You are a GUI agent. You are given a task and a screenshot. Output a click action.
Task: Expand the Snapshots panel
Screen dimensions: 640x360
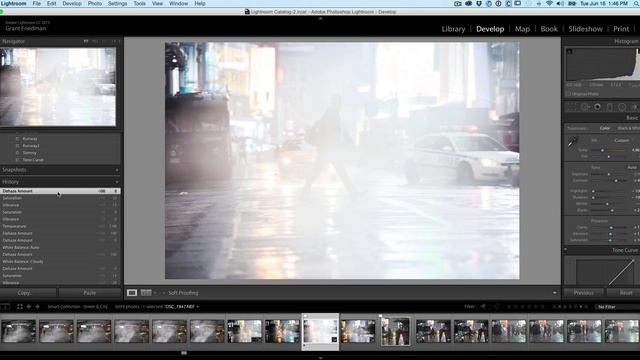(x=60, y=170)
